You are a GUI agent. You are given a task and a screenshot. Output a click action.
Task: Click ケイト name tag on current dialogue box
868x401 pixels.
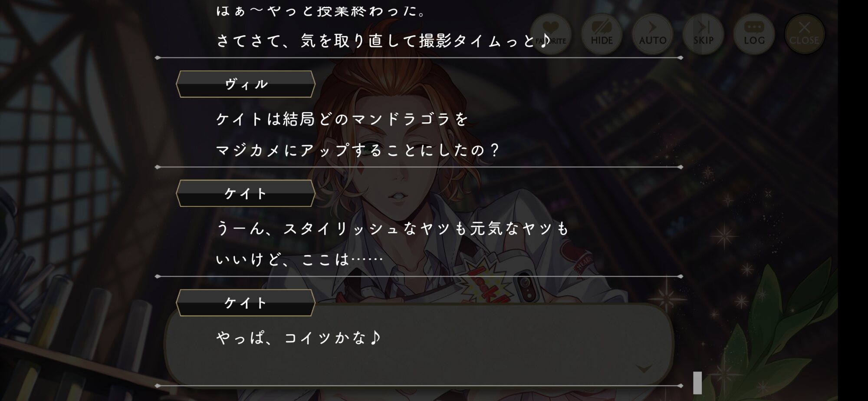246,303
